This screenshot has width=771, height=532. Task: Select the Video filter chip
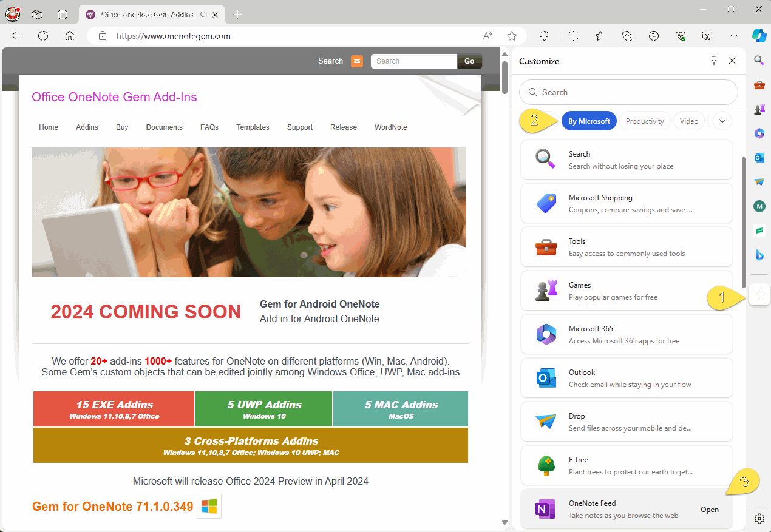[689, 121]
